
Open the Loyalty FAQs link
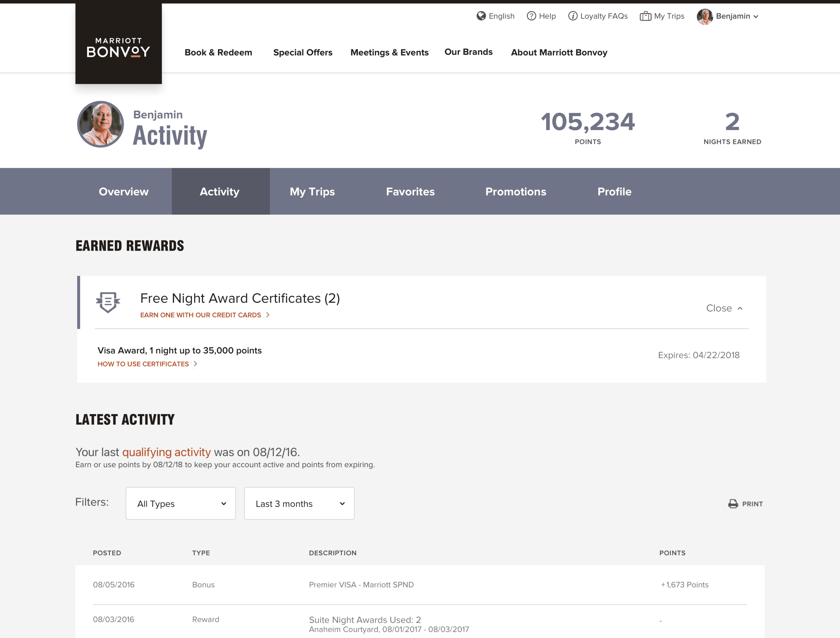604,16
